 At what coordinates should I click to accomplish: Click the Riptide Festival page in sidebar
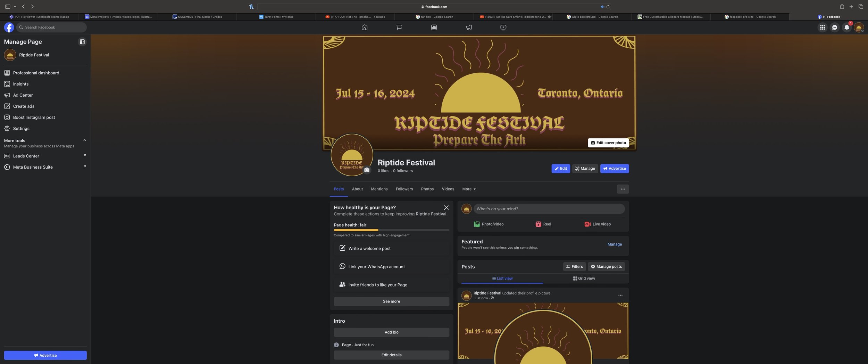tap(45, 55)
